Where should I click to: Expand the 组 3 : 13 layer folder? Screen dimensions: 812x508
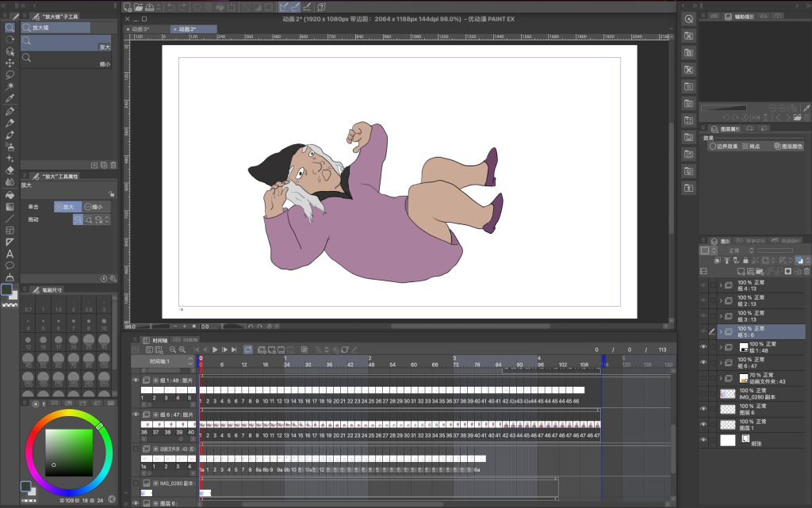click(x=721, y=316)
